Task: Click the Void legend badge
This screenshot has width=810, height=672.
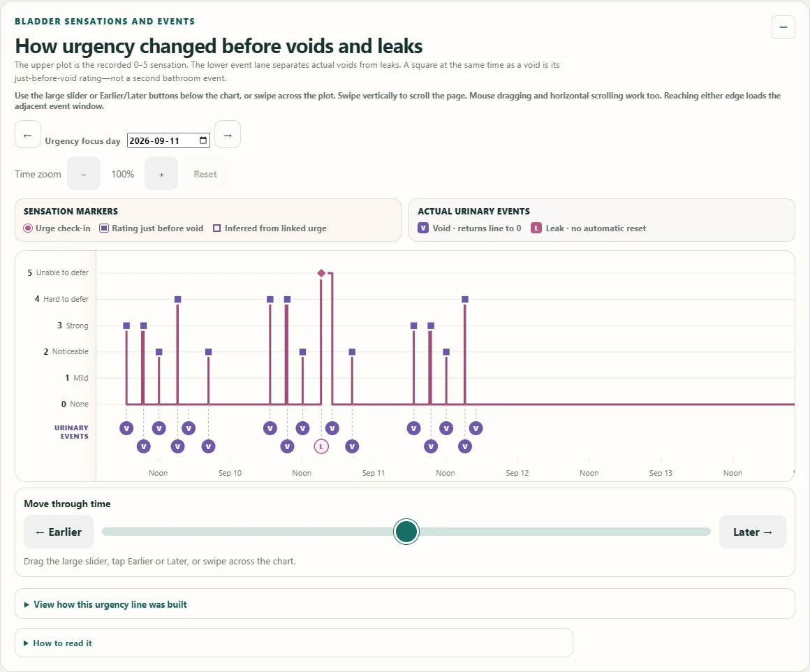Action: tap(423, 228)
